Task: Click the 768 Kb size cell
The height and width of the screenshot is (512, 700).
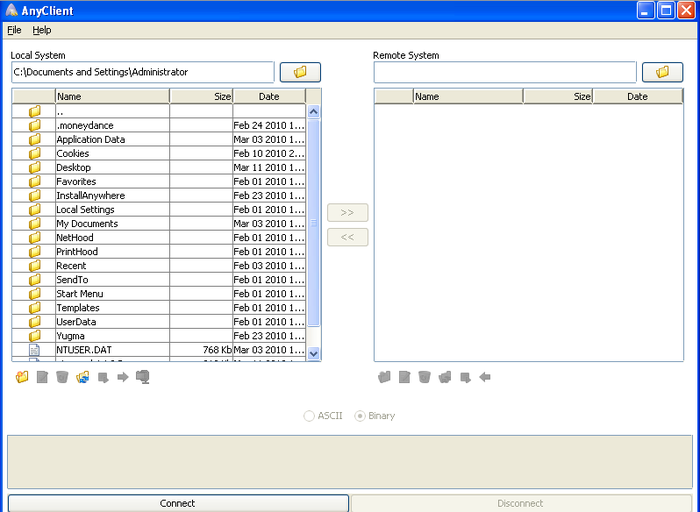Action: coord(201,350)
